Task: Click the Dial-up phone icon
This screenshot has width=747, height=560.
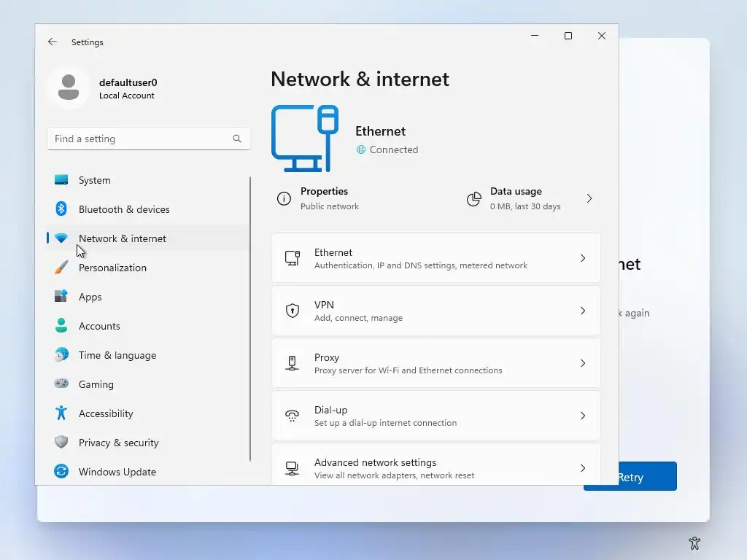Action: click(x=292, y=416)
